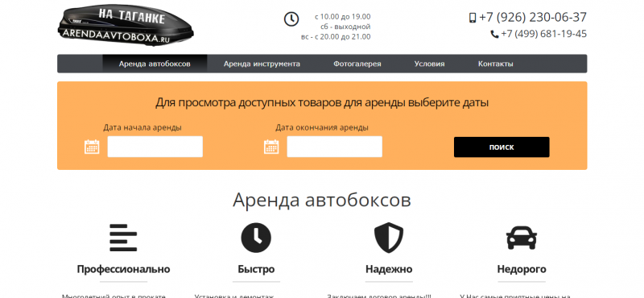644x298 pixels.
Task: Open calendar icon for rental end date
Action: click(x=271, y=147)
